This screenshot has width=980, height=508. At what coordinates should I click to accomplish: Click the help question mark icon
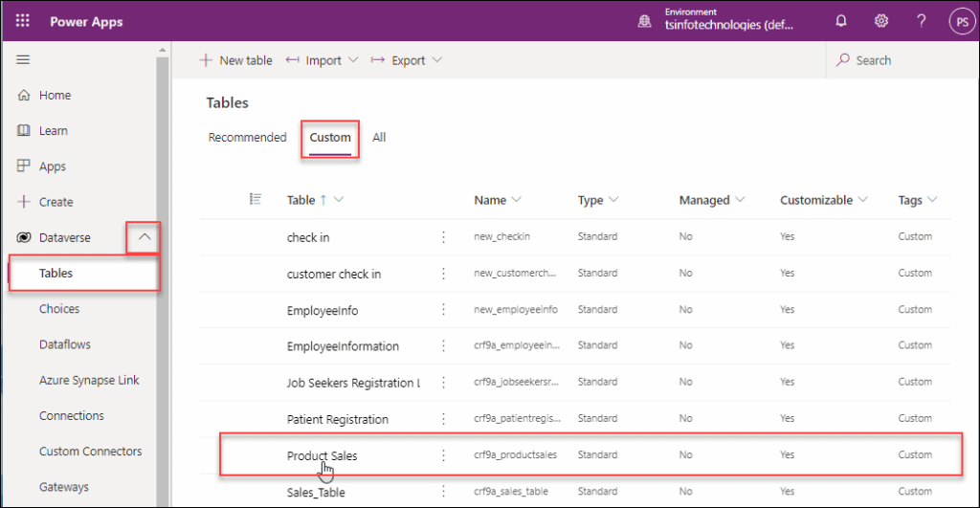pyautogui.click(x=922, y=21)
